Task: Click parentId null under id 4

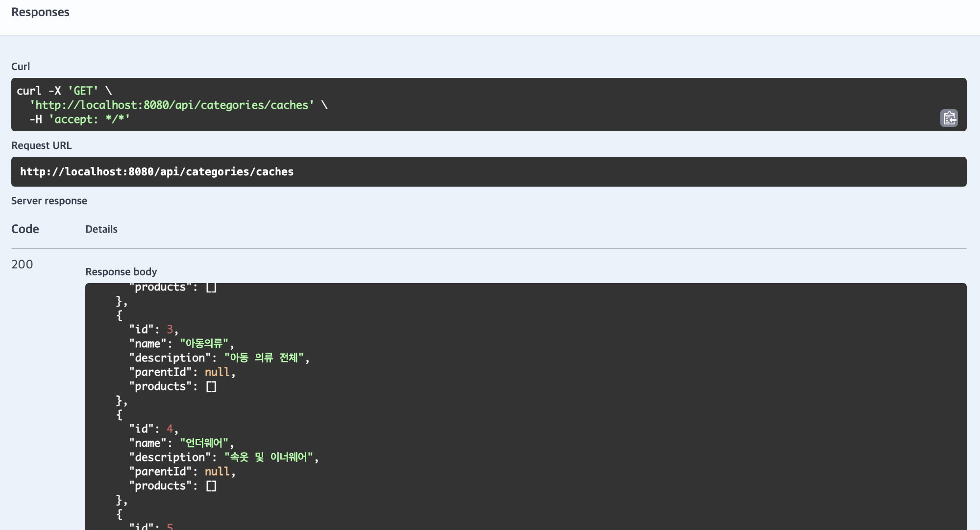Action: [217, 471]
